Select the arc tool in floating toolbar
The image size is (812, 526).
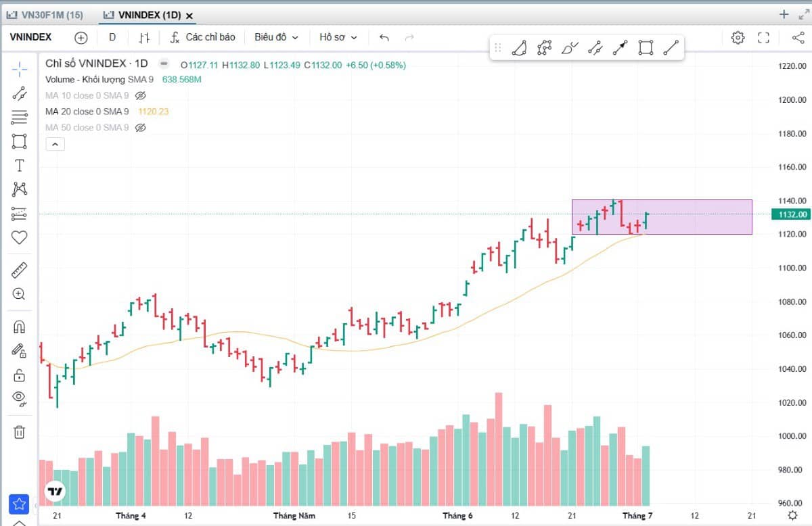point(519,47)
